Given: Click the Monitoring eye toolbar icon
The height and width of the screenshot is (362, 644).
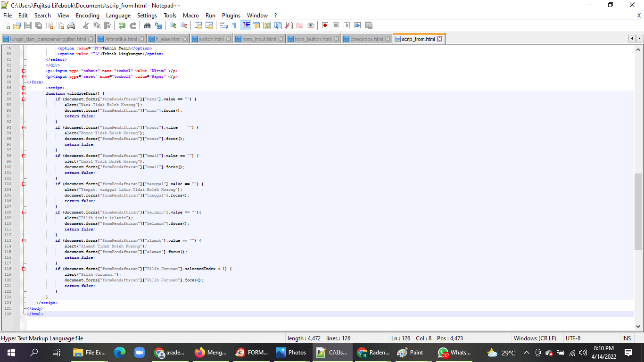Looking at the screenshot, I should point(310,25).
